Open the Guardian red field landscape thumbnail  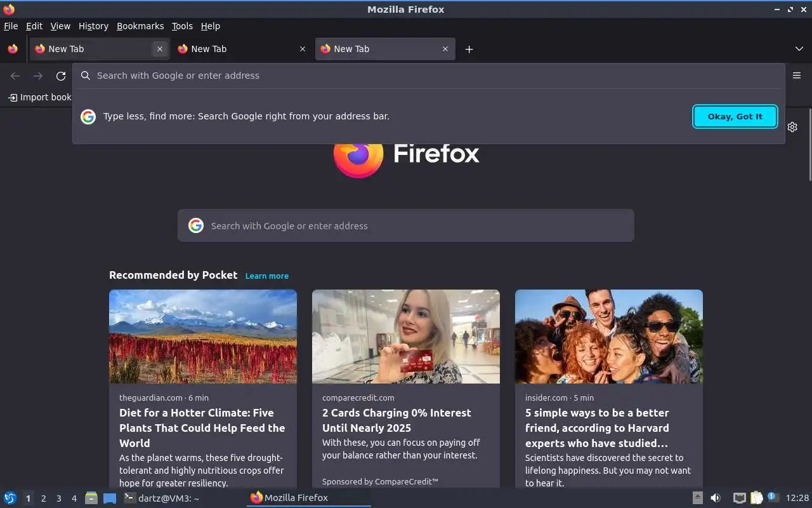203,337
